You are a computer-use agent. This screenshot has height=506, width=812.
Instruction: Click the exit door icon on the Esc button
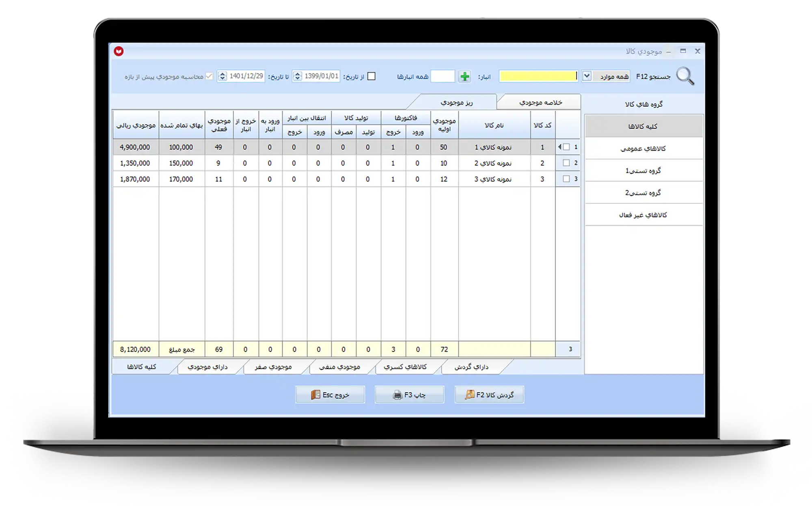pos(315,395)
